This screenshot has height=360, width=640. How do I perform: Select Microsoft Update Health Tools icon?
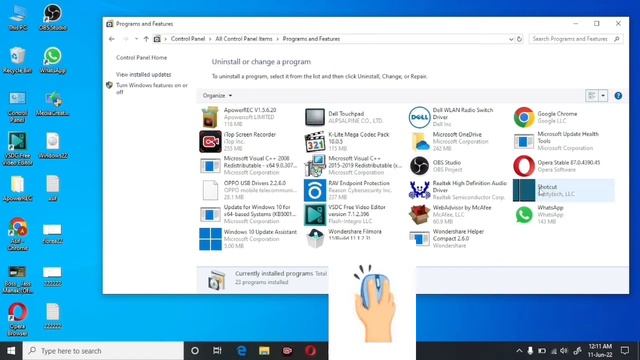coord(524,142)
